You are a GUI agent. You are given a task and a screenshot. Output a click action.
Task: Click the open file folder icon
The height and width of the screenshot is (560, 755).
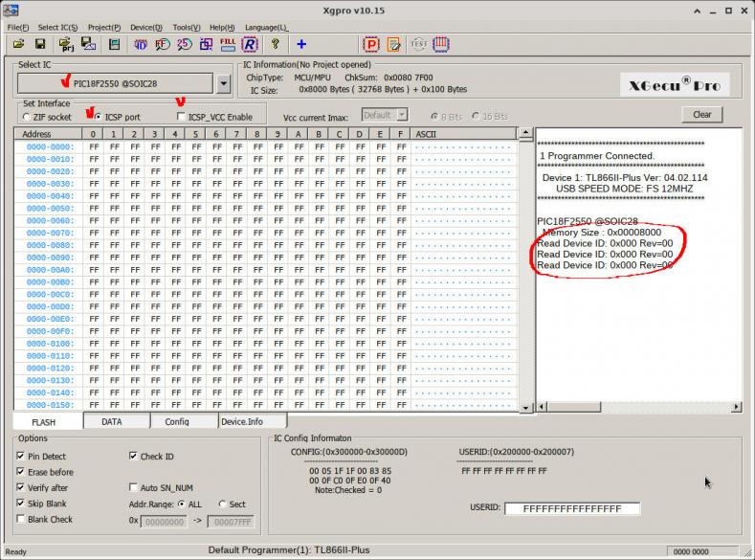[18, 44]
